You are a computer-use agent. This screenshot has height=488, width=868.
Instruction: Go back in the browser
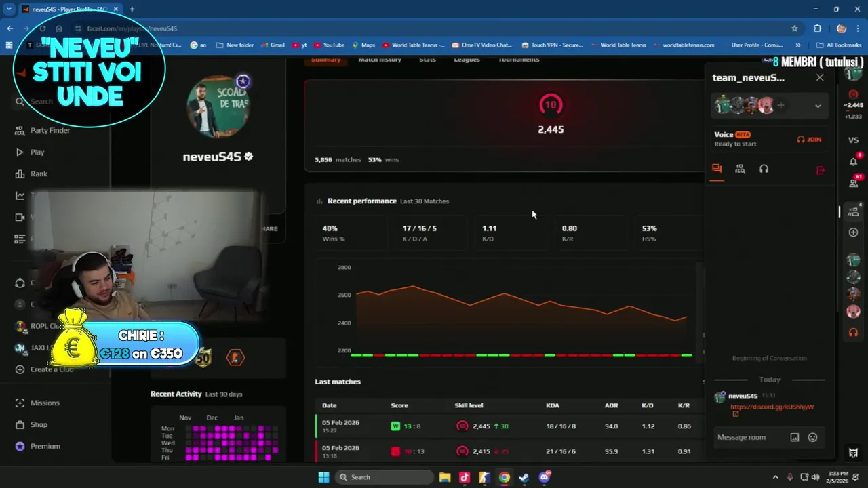10,28
